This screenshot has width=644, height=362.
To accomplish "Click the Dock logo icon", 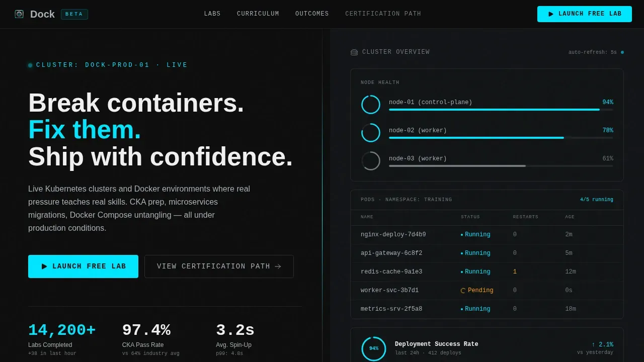I will click(x=19, y=14).
